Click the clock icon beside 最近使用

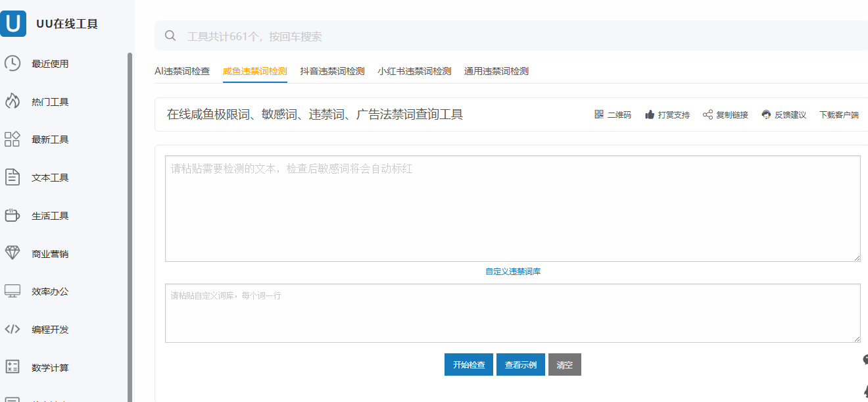(12, 64)
